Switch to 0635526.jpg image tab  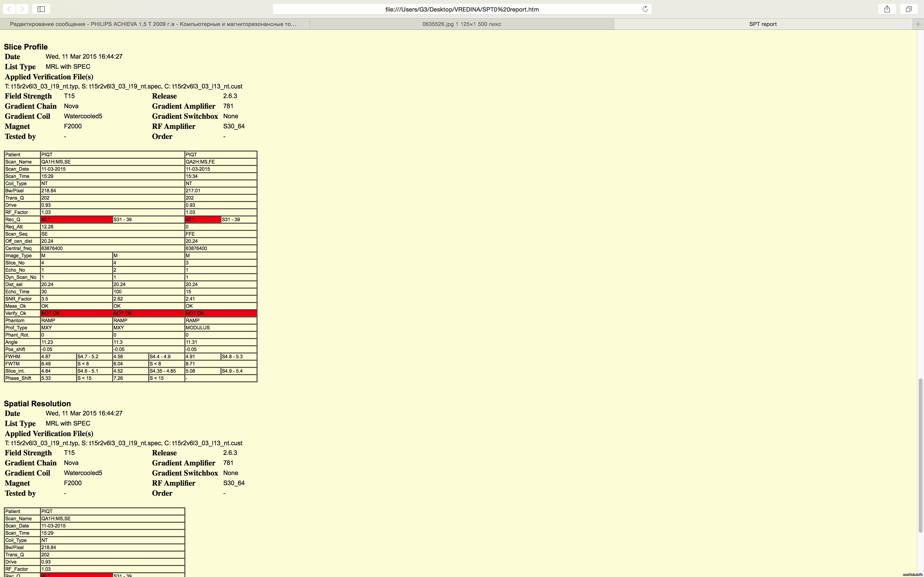(461, 24)
